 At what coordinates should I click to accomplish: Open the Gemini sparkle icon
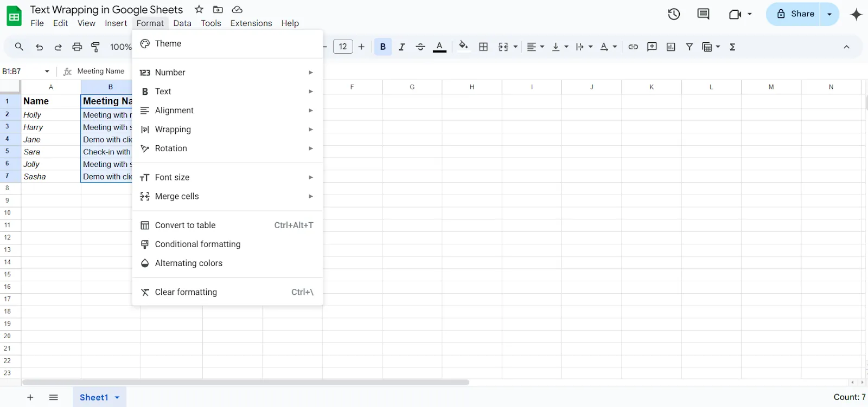(856, 14)
